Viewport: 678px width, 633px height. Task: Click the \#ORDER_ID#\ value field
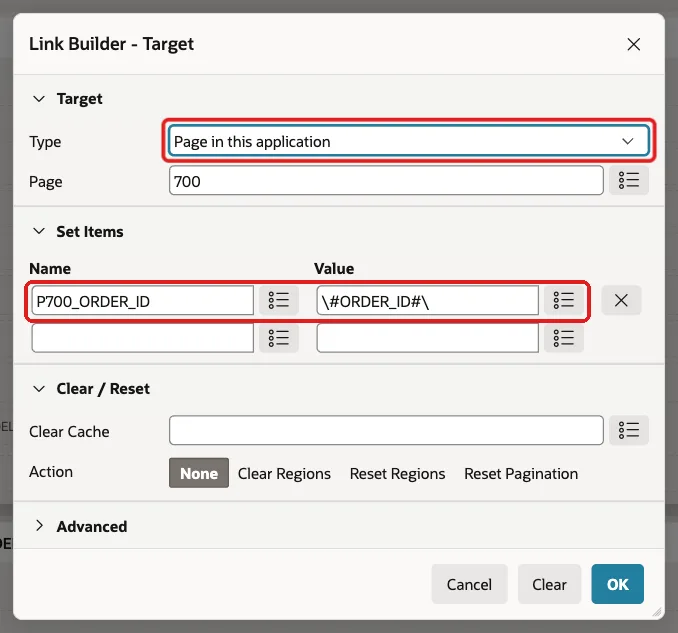[x=428, y=301]
